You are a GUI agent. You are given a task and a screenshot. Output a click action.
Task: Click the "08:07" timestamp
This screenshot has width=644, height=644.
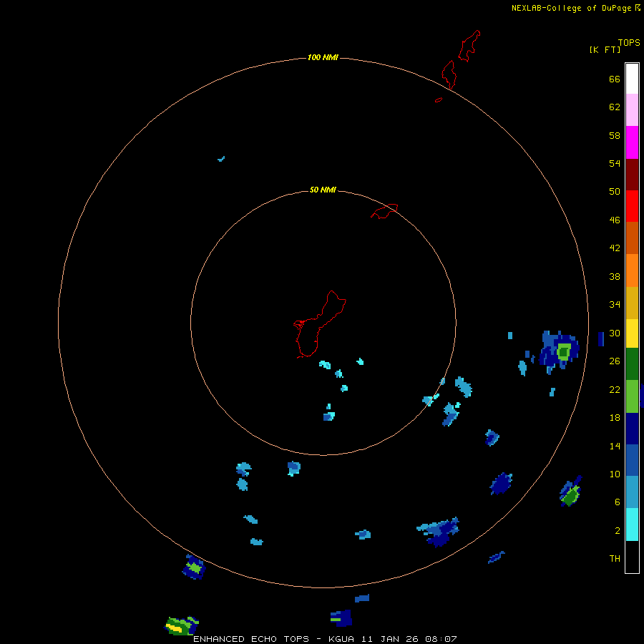pyautogui.click(x=441, y=639)
